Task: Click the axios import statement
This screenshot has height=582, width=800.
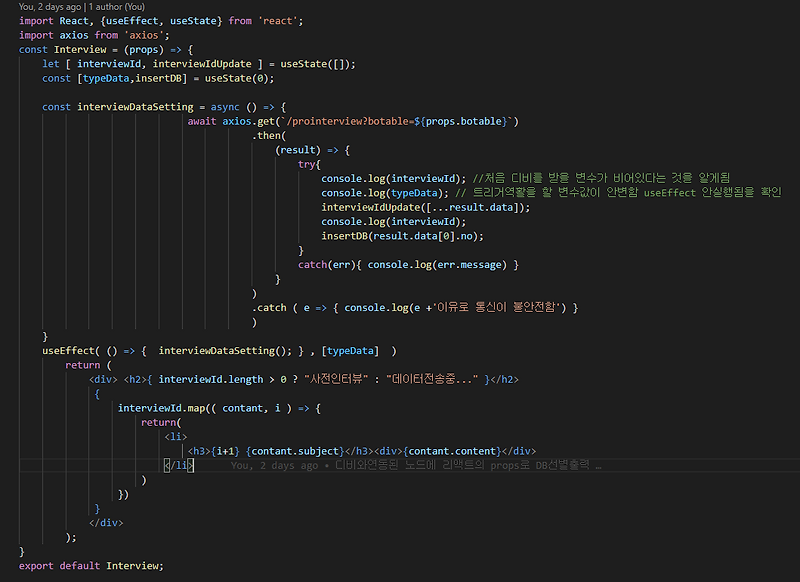Action: click(x=85, y=35)
